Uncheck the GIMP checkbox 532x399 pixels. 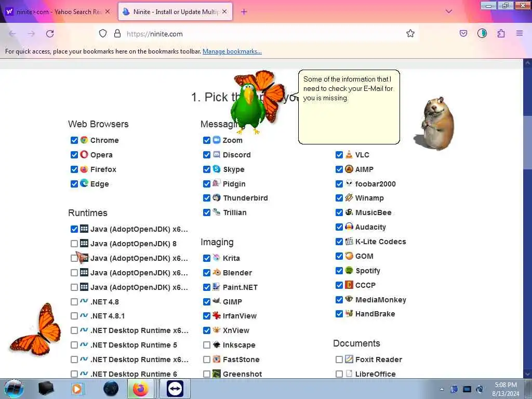coord(207,302)
